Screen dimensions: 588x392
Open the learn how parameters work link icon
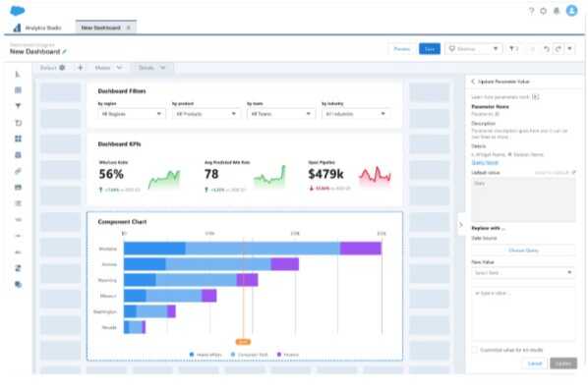536,97
